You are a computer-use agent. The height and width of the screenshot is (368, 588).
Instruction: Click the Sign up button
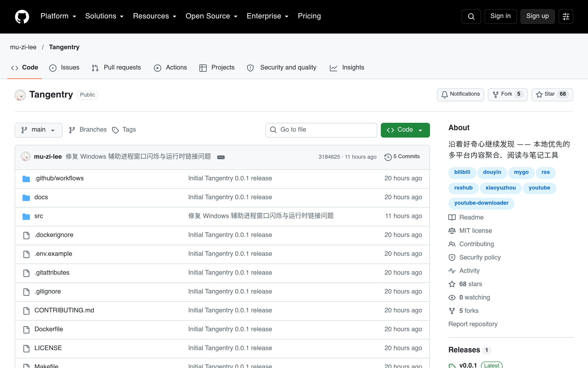click(537, 16)
